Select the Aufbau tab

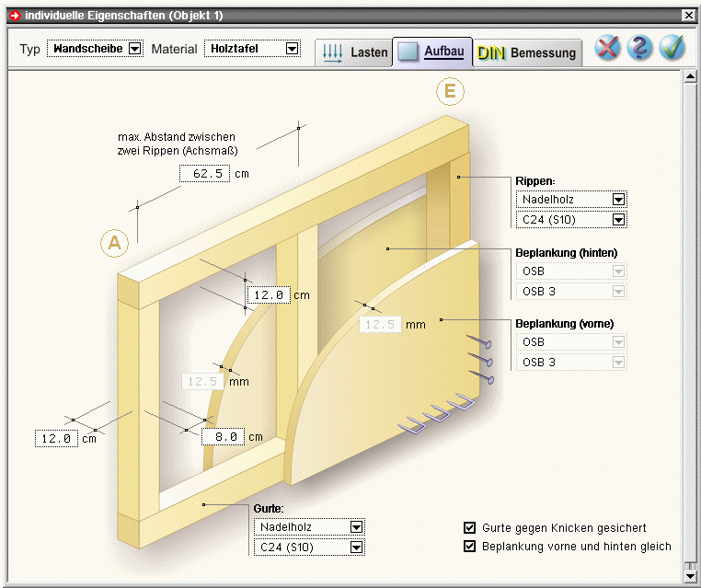[434, 52]
